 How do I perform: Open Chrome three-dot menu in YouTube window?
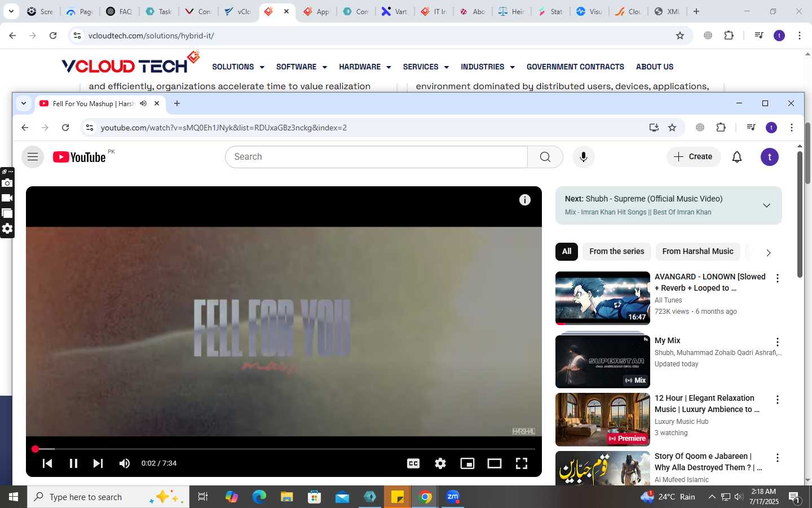(792, 128)
